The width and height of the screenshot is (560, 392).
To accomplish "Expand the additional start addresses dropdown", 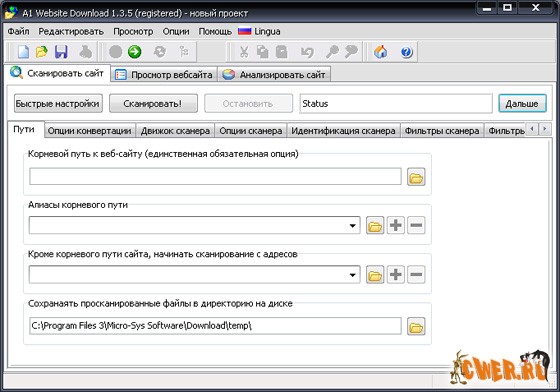I will tap(352, 275).
